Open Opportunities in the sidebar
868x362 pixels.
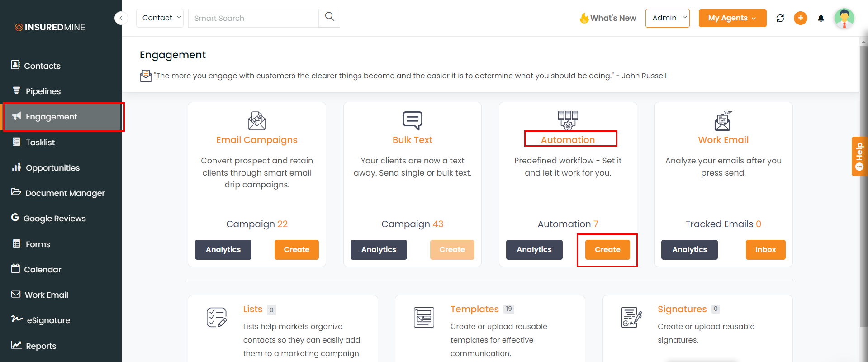pyautogui.click(x=52, y=167)
